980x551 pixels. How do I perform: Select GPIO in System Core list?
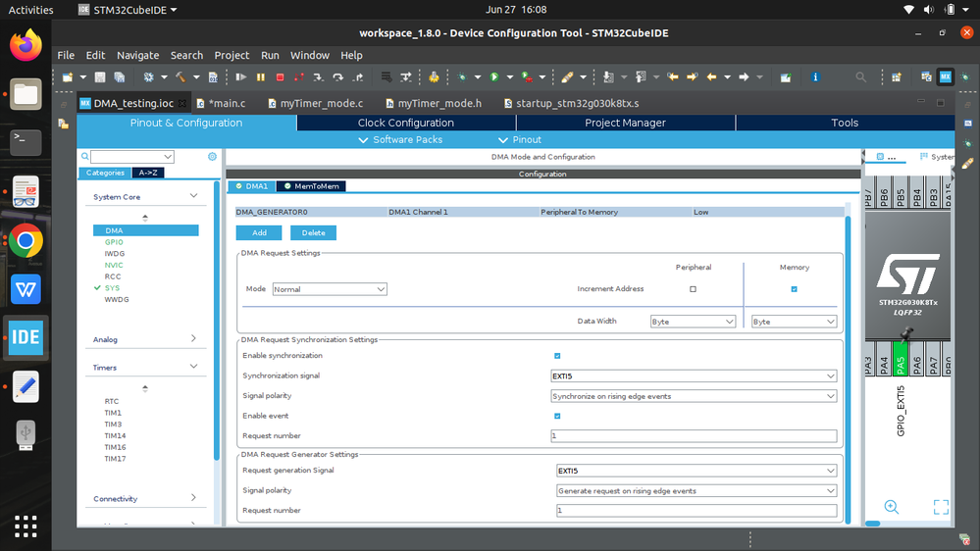[114, 242]
